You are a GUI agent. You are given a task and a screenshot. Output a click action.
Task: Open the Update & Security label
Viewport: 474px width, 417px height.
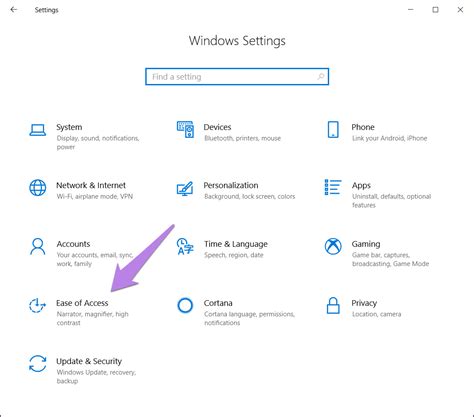point(89,361)
